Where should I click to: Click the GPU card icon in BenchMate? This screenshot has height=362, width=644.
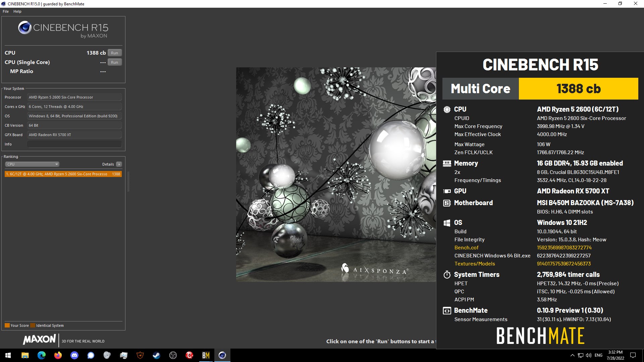447,191
